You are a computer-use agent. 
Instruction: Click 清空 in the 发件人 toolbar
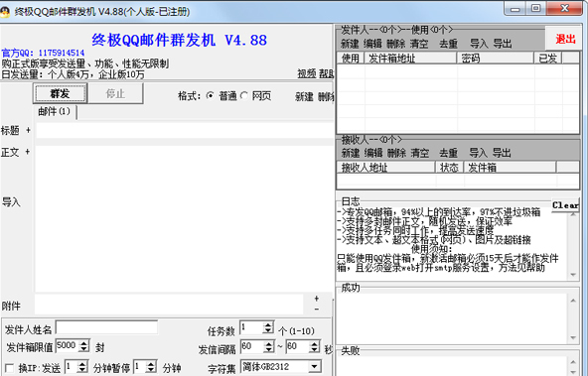point(419,44)
